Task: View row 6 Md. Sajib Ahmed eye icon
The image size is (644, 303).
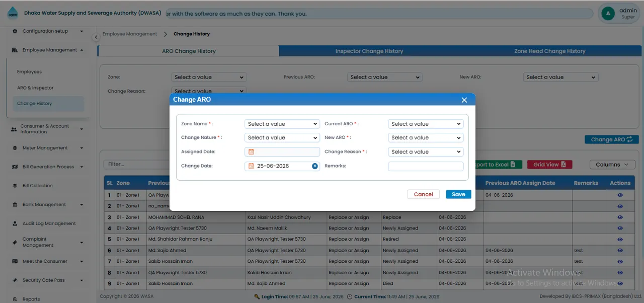Action: [x=620, y=251]
